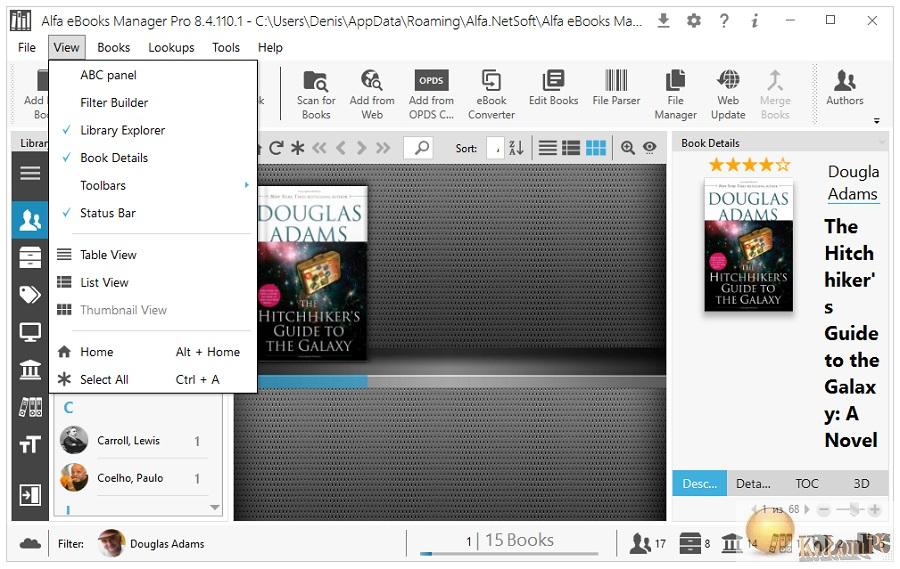900x569 pixels.
Task: Go to next book with single chevron
Action: (x=361, y=148)
